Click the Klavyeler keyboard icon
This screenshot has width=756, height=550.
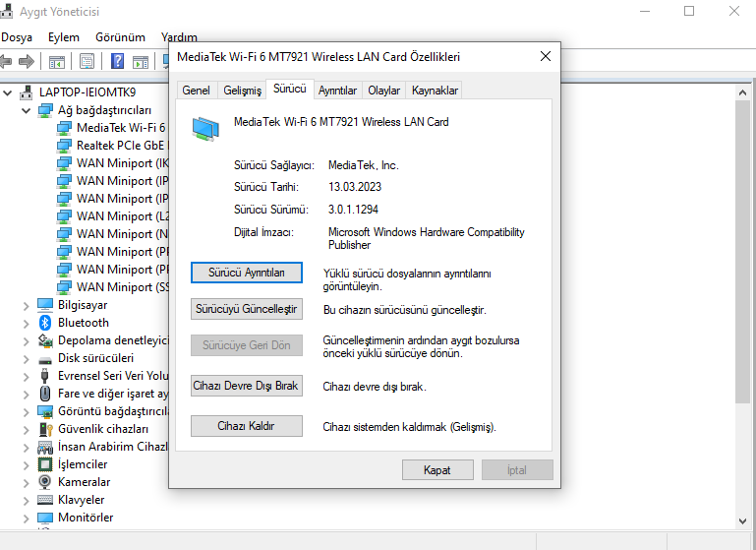45,500
